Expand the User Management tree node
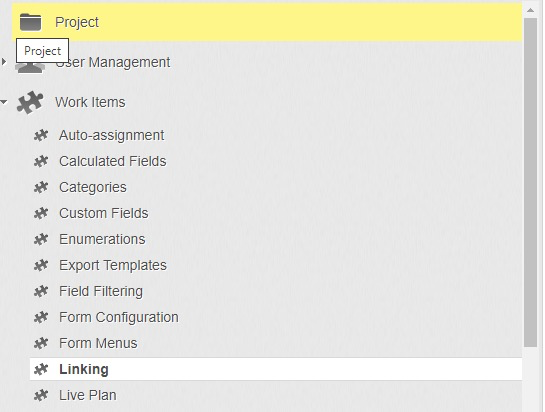Image resolution: width=545 pixels, height=412 pixels. click(4, 62)
